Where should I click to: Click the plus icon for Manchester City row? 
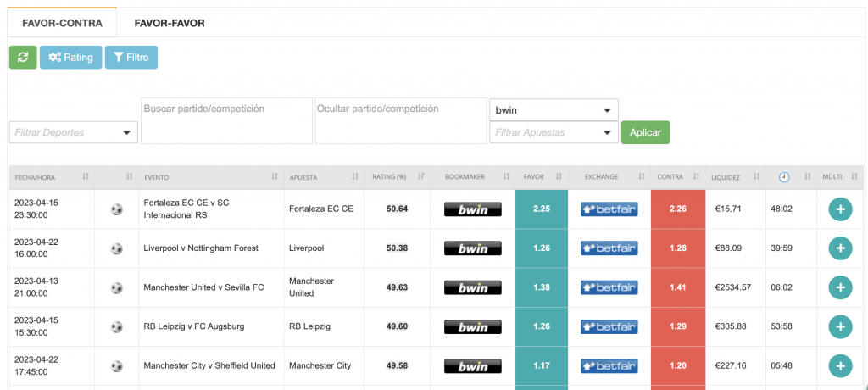[x=839, y=366]
